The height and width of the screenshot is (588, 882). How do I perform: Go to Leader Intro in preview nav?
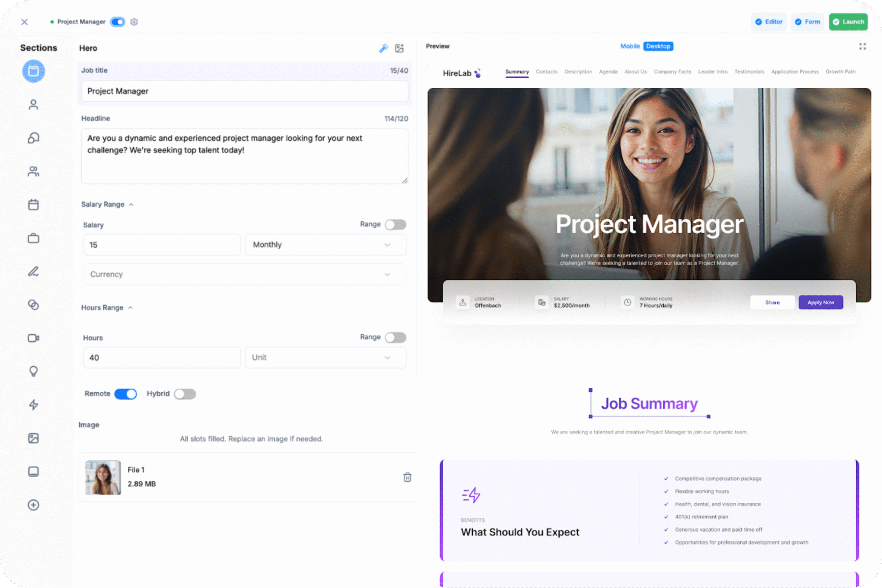(713, 72)
